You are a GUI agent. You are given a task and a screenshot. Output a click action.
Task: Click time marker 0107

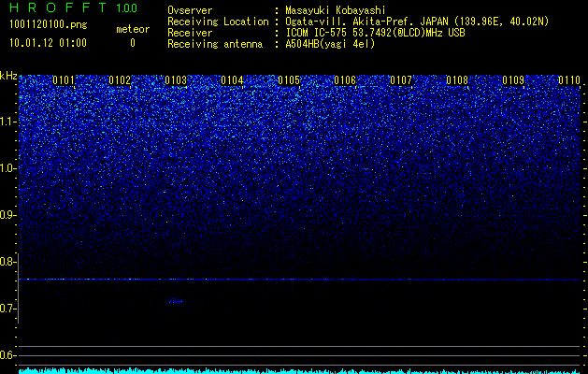point(401,80)
